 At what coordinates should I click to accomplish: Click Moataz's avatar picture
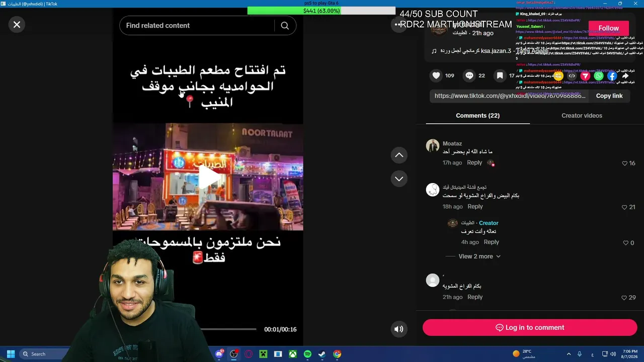click(x=433, y=146)
